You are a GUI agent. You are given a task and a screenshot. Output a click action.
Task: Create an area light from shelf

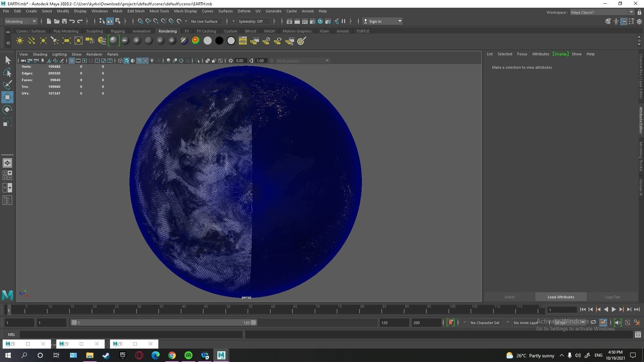(x=67, y=41)
